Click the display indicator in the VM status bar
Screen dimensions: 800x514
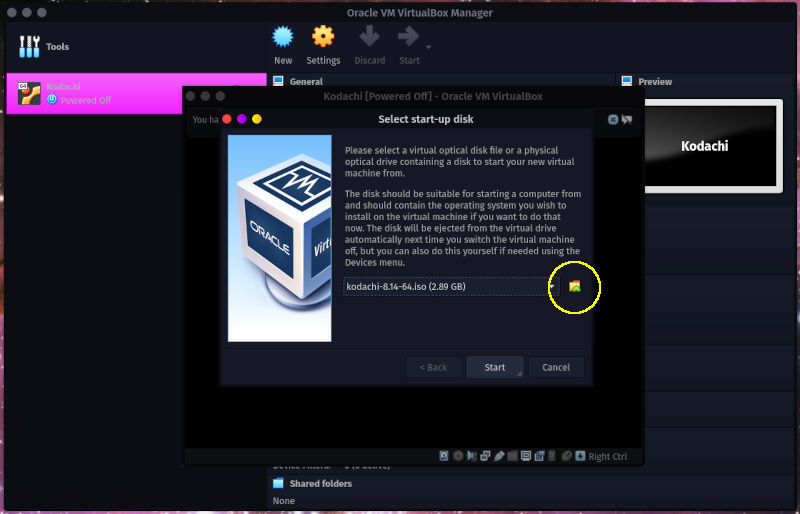[x=526, y=456]
